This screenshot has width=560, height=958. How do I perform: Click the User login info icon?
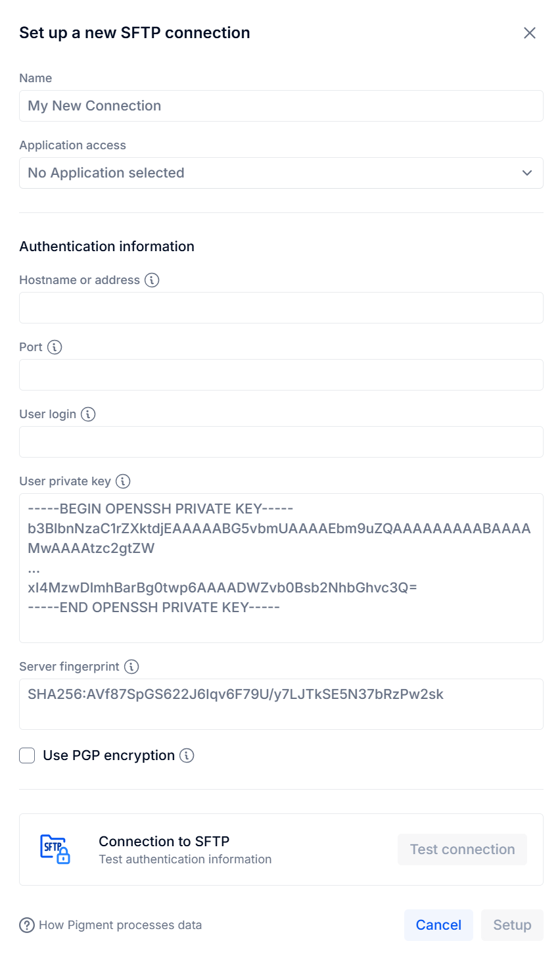click(88, 414)
